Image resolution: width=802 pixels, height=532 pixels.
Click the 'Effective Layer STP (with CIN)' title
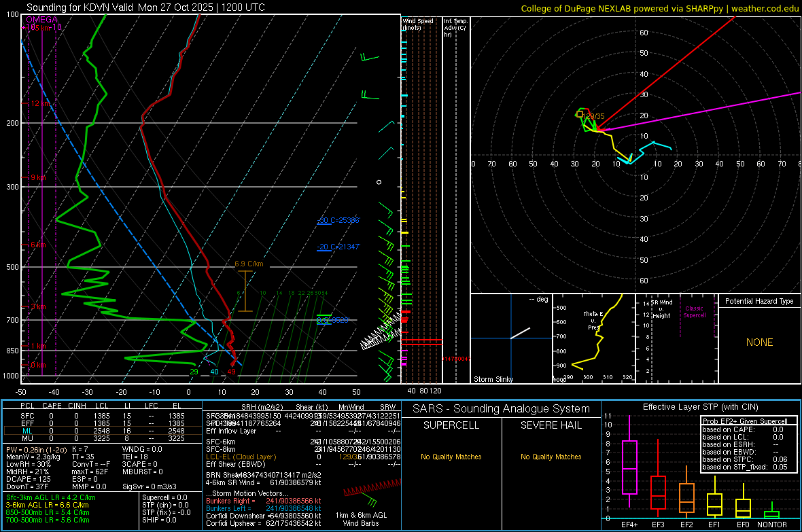pos(700,407)
